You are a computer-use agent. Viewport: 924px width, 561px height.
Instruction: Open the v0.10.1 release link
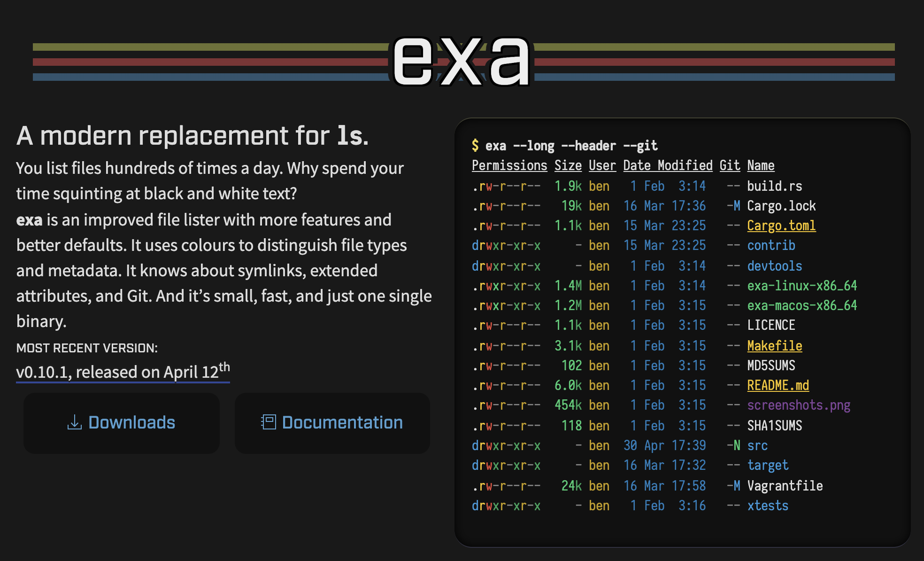(123, 372)
